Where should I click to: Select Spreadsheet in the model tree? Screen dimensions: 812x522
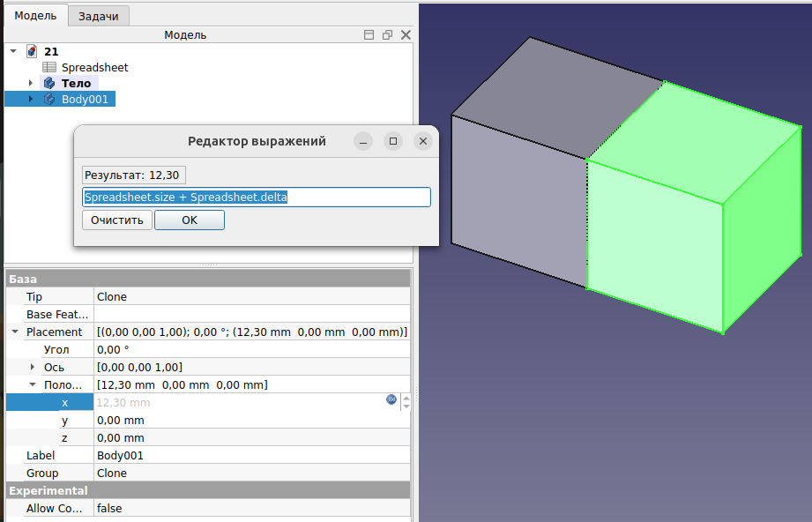pos(94,67)
